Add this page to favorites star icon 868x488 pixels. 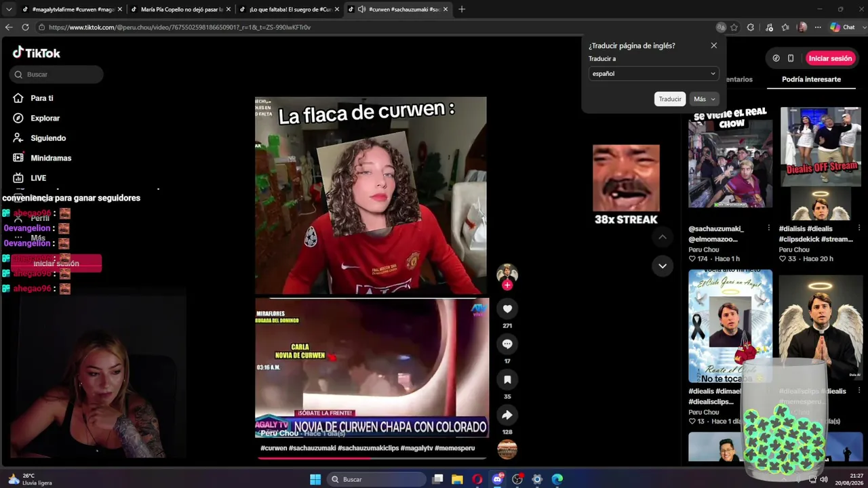click(x=734, y=27)
